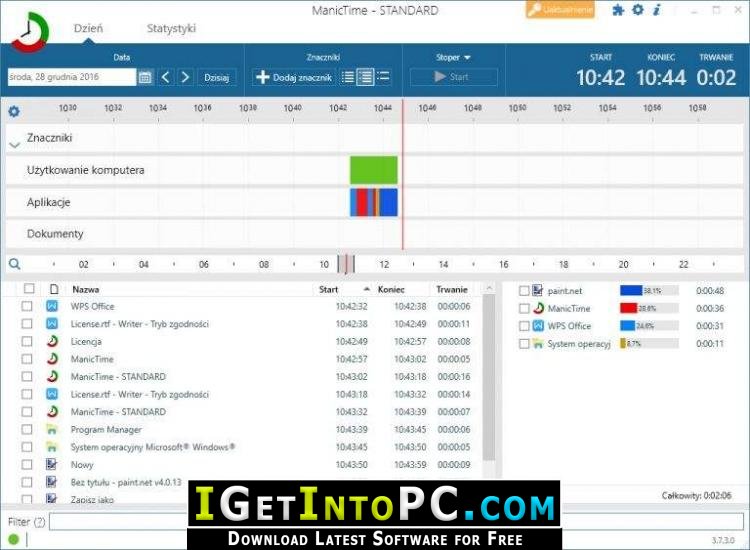Toggle the select-all checkbox in list header
Viewport: 750px width, 550px height.
(29, 288)
